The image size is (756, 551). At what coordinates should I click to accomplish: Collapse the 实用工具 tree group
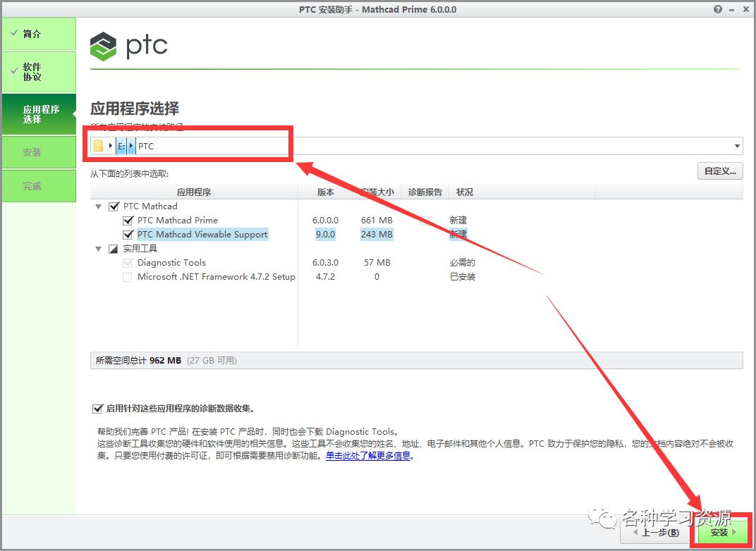98,249
